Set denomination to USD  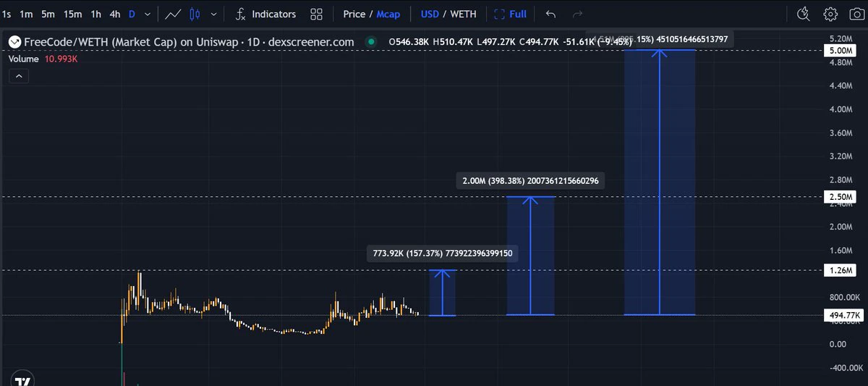tap(430, 14)
